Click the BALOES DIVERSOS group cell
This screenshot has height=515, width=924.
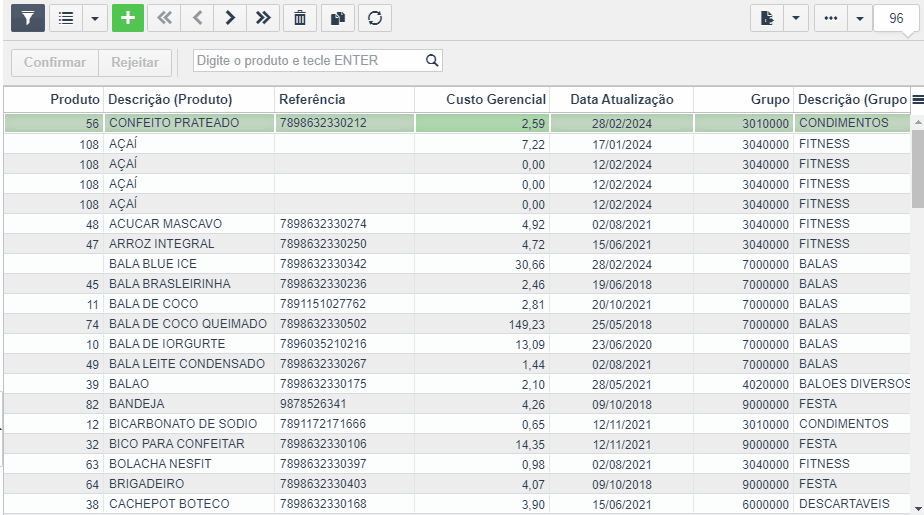tap(852, 384)
